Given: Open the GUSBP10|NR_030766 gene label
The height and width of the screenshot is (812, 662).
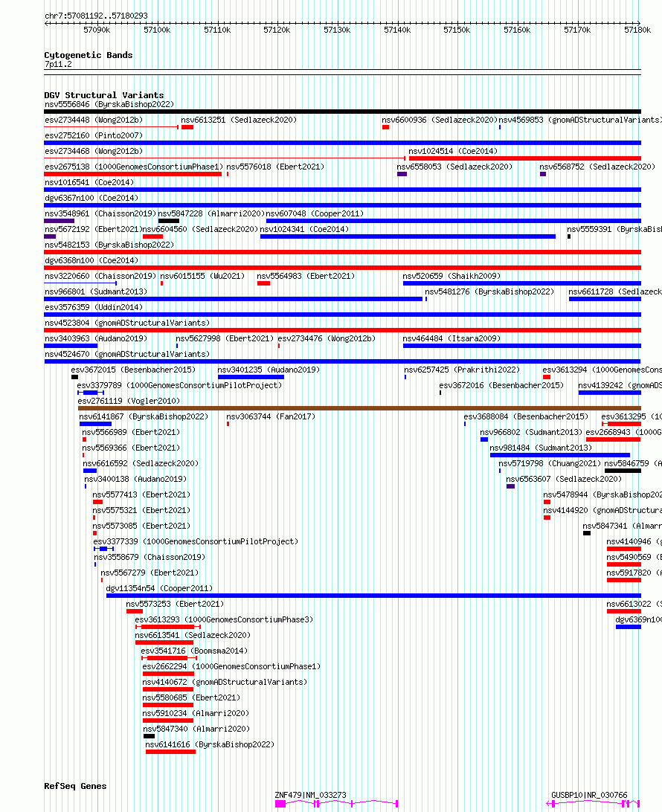Looking at the screenshot, I should pyautogui.click(x=589, y=795).
